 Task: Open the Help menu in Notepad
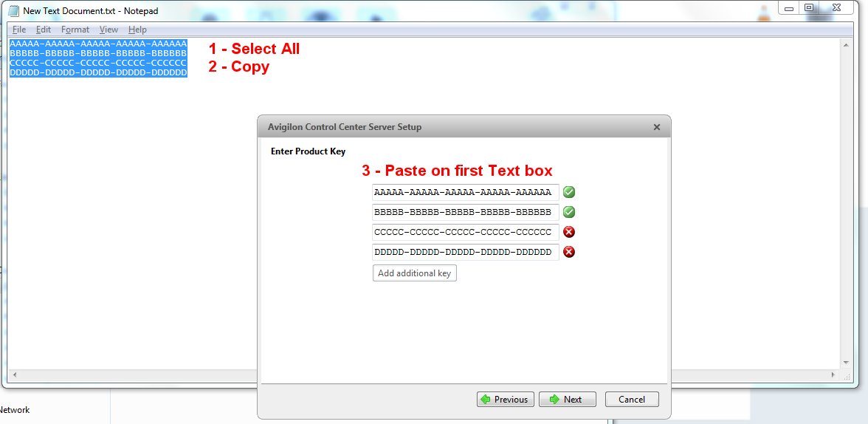coord(137,30)
